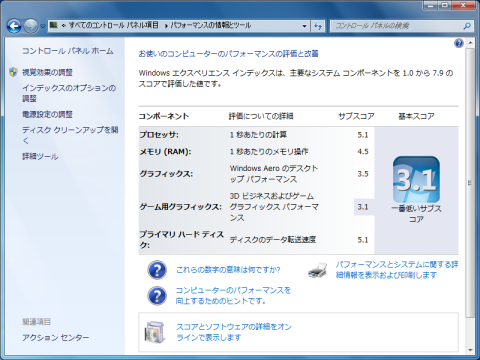The width and height of the screenshot is (480, 360).
Task: Click the Back navigation arrow button
Action: [14, 26]
